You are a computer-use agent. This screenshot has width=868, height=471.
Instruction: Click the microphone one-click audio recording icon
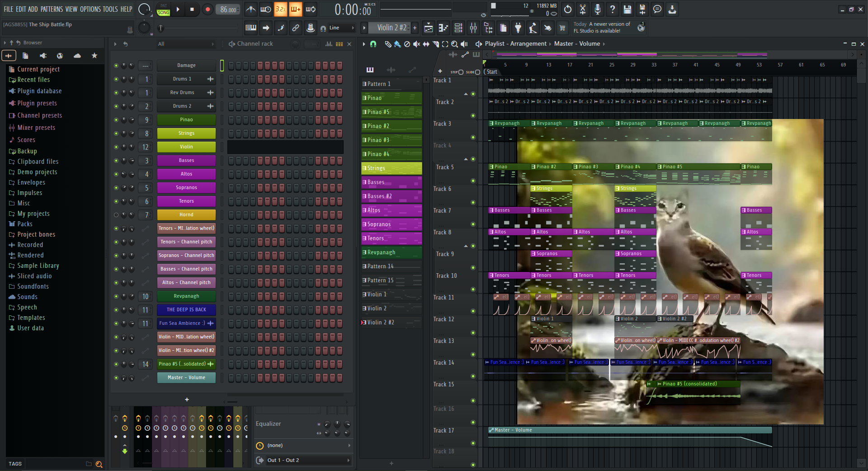click(597, 9)
